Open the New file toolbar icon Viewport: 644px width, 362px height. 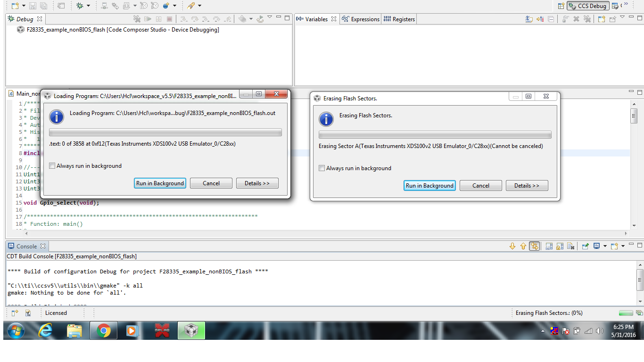click(x=15, y=6)
